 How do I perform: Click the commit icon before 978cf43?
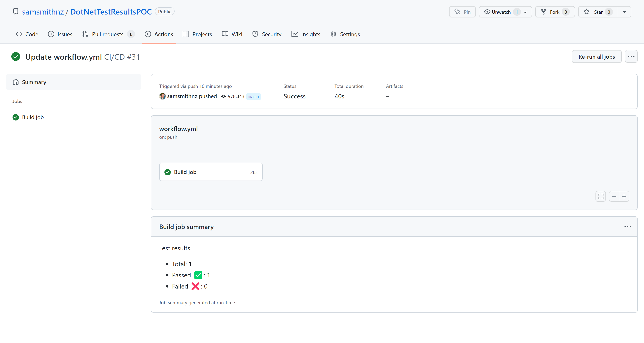(223, 96)
